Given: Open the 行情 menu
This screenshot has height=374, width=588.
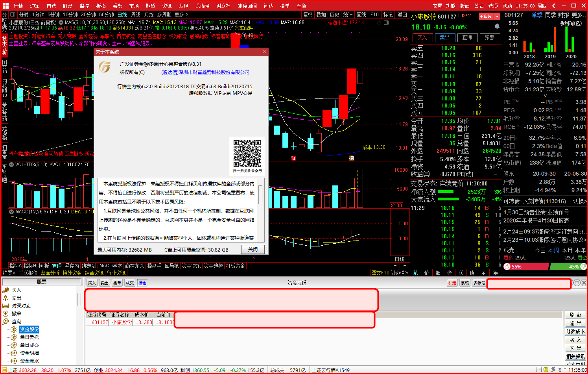Looking at the screenshot, I should coord(18,6).
